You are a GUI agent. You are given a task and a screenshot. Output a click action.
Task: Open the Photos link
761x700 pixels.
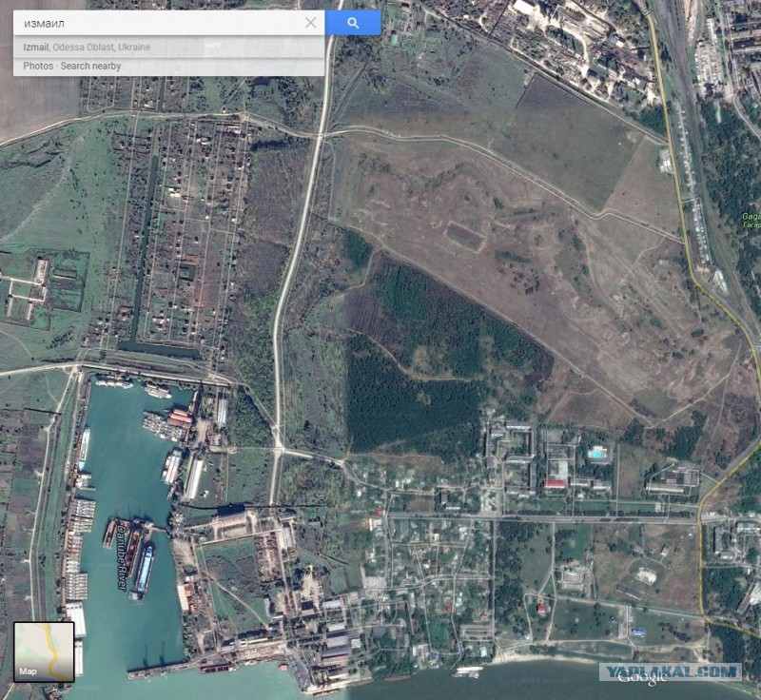(x=38, y=66)
